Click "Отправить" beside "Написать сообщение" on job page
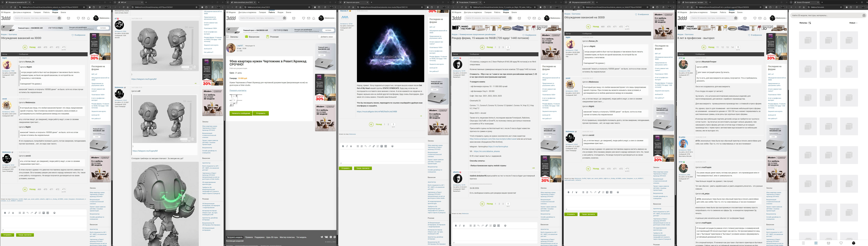The height and width of the screenshot is (246, 868). pyautogui.click(x=261, y=113)
